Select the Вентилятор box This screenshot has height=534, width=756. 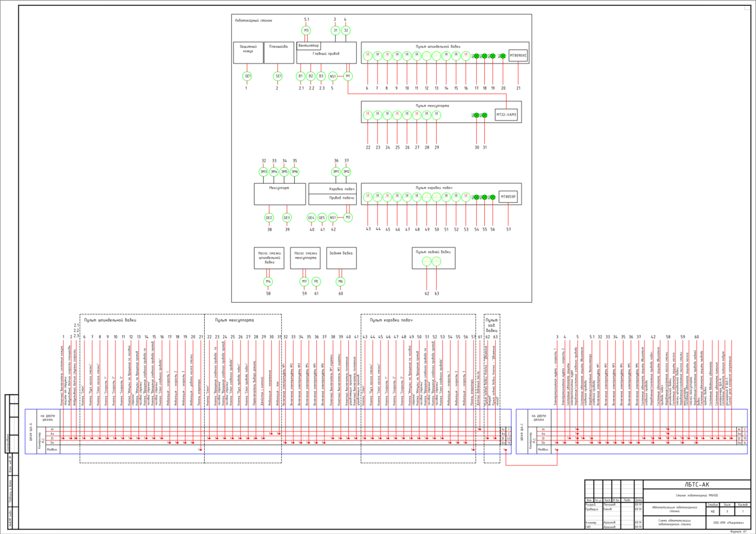tap(308, 46)
